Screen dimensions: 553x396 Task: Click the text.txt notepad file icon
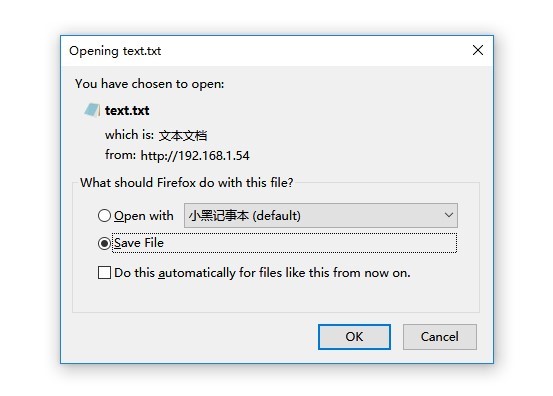click(x=92, y=110)
